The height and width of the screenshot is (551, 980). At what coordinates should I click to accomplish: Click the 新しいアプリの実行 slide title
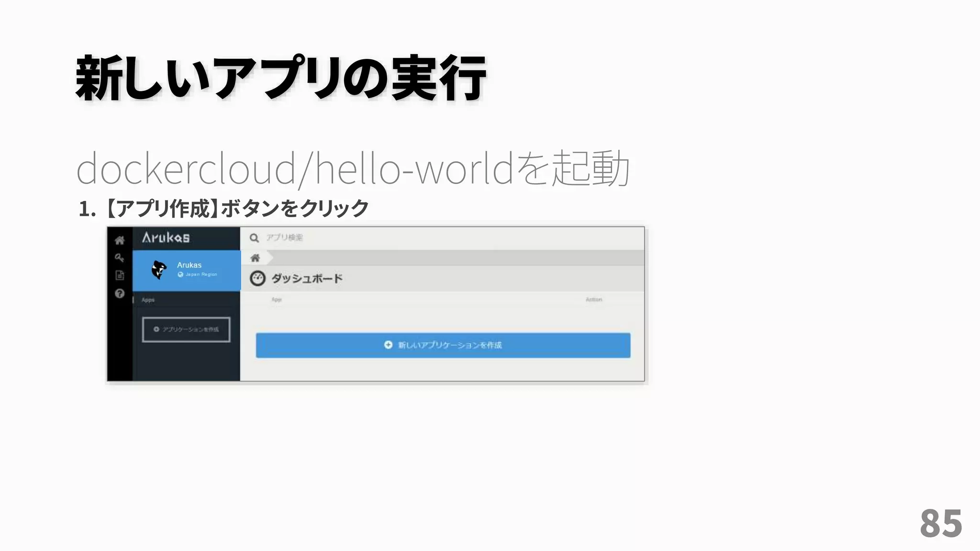pyautogui.click(x=281, y=78)
